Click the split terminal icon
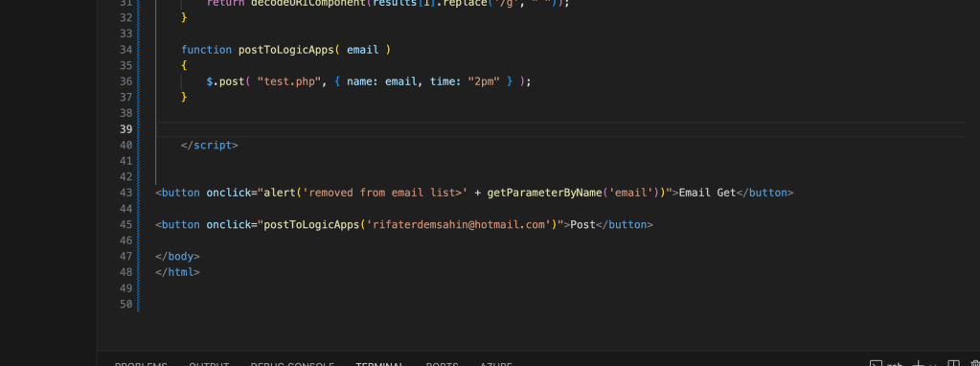This screenshot has width=980, height=366. click(x=953, y=363)
